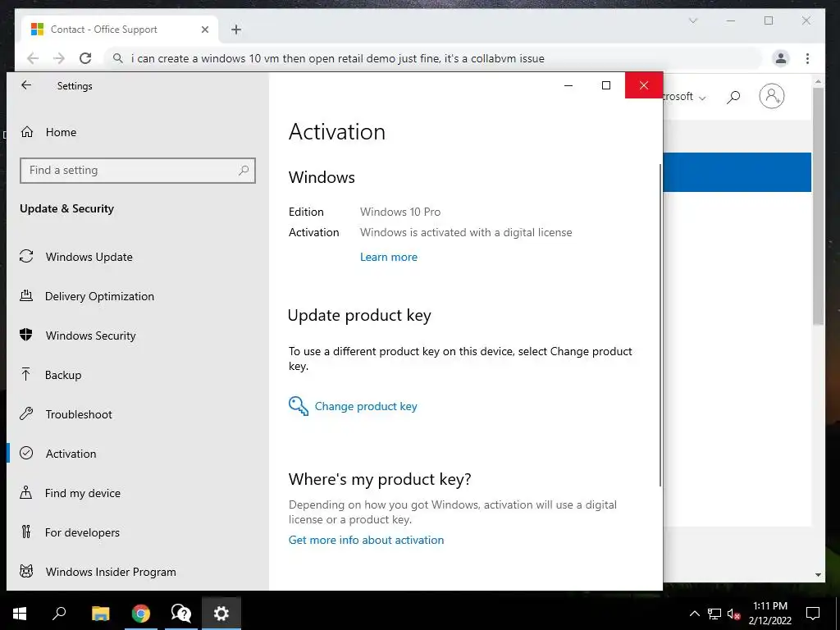Open the Windows Security page
840x630 pixels.
138,336
